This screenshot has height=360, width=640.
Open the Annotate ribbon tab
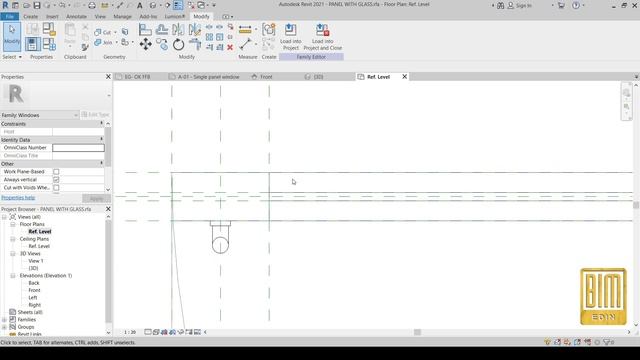pyautogui.click(x=76, y=17)
